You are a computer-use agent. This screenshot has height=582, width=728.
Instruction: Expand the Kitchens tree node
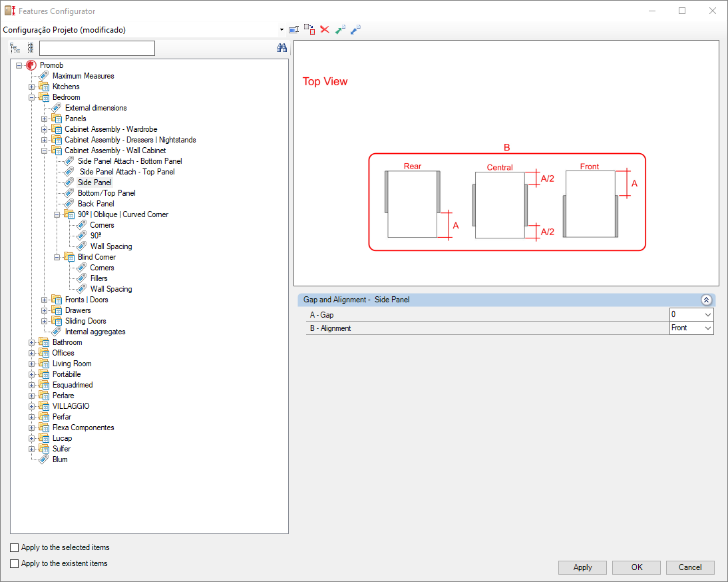click(x=31, y=87)
